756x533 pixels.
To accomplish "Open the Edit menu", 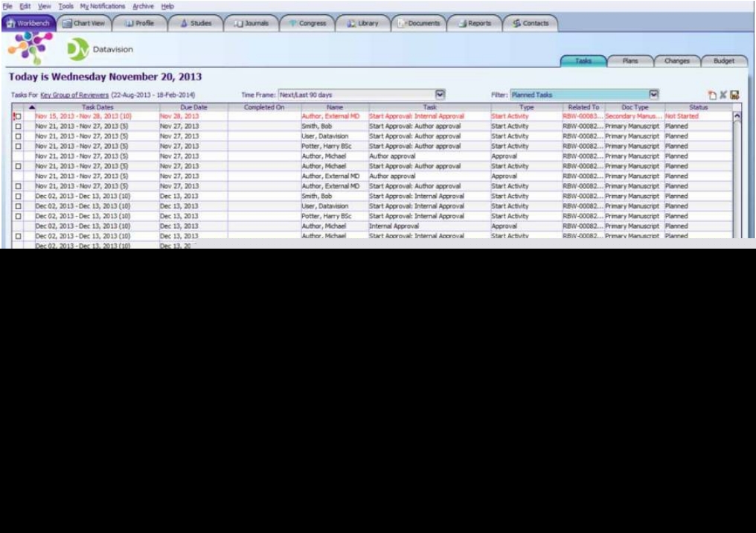I will click(x=25, y=6).
